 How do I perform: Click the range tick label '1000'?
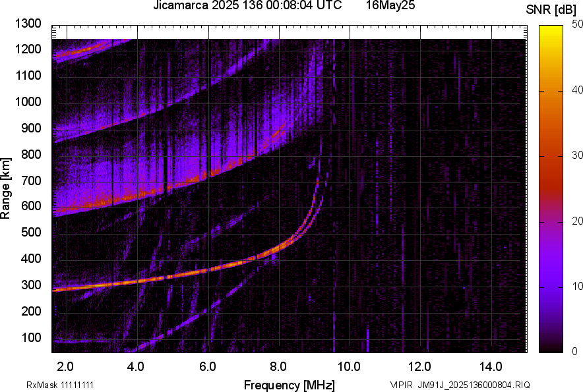[28, 101]
